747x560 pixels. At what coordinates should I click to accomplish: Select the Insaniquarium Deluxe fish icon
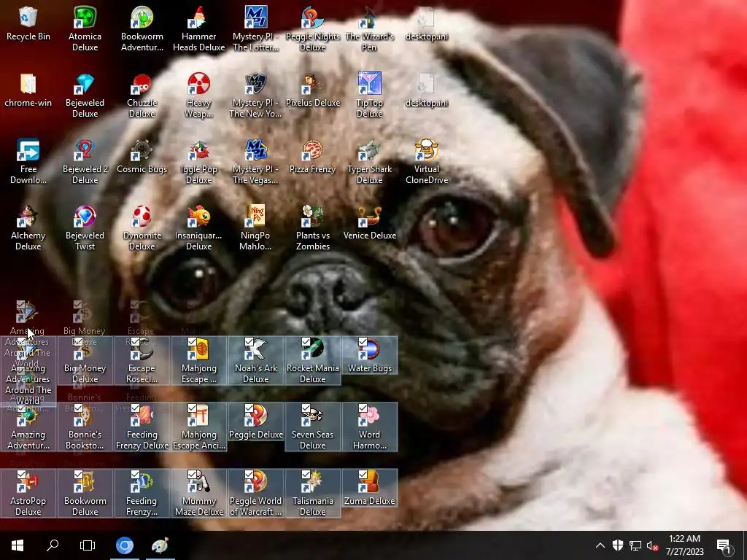pos(198,216)
